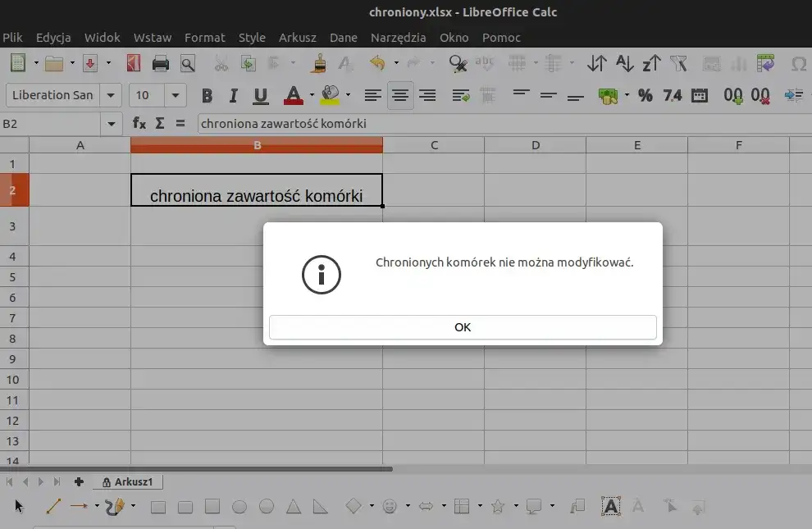Open the Export as PDF tool

(x=133, y=63)
